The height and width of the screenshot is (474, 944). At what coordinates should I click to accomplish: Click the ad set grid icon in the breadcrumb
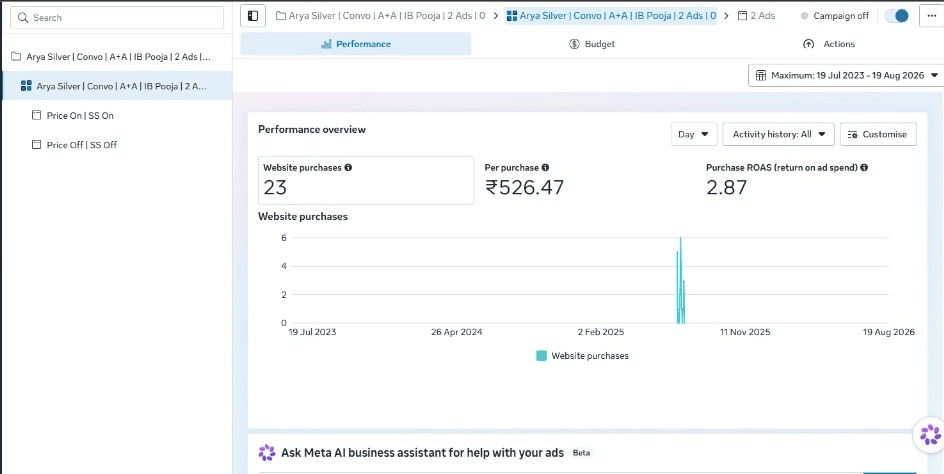(x=512, y=16)
